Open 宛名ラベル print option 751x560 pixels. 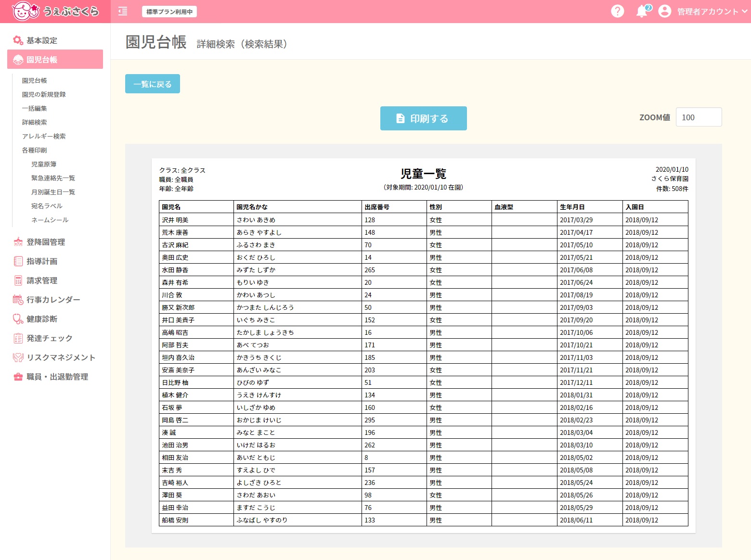[x=47, y=206]
